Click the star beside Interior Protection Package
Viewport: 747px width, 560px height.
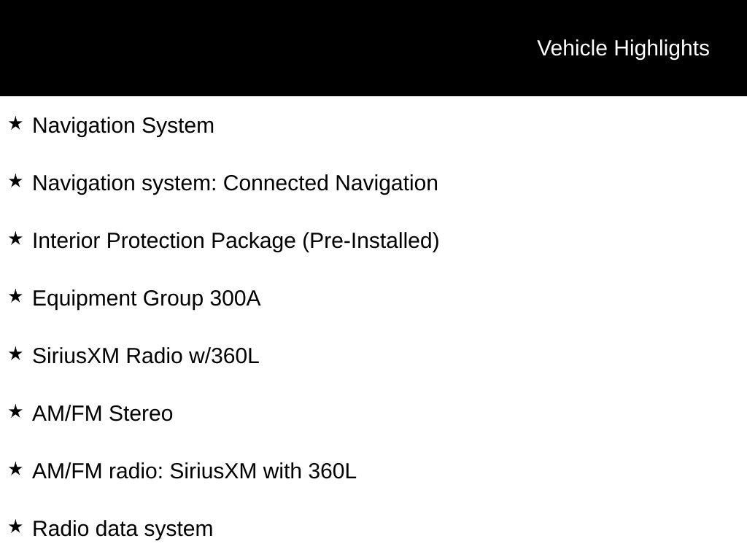(15, 239)
